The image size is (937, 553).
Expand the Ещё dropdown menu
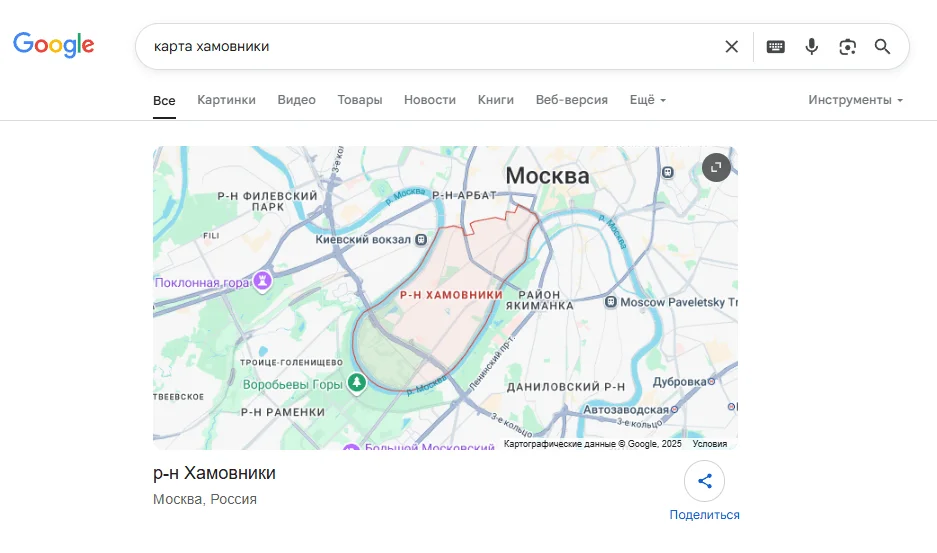coord(647,100)
